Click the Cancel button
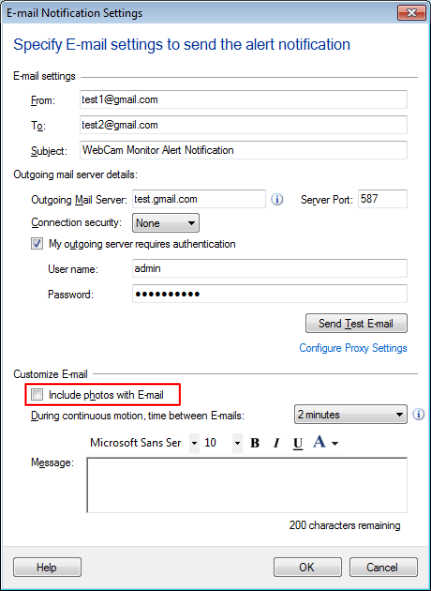 tap(383, 567)
